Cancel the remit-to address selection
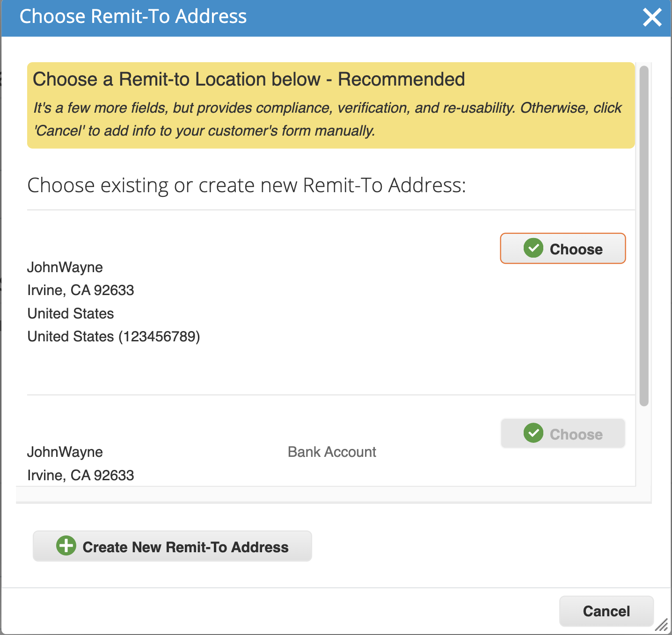The image size is (672, 635). click(606, 611)
